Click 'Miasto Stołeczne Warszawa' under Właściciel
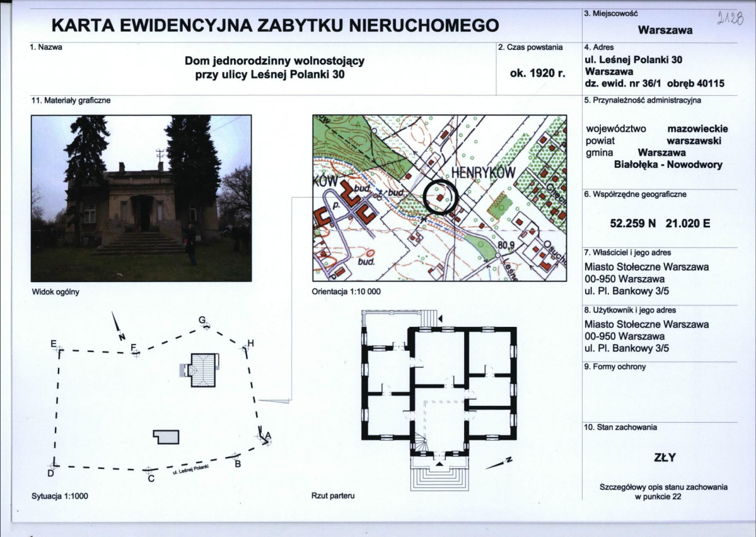 (646, 267)
